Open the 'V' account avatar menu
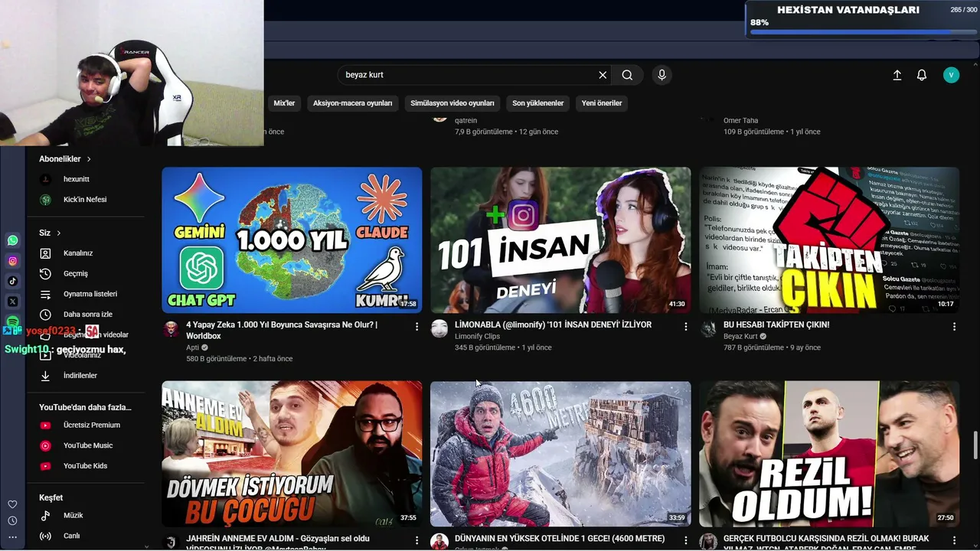The height and width of the screenshot is (551, 980). pos(951,75)
